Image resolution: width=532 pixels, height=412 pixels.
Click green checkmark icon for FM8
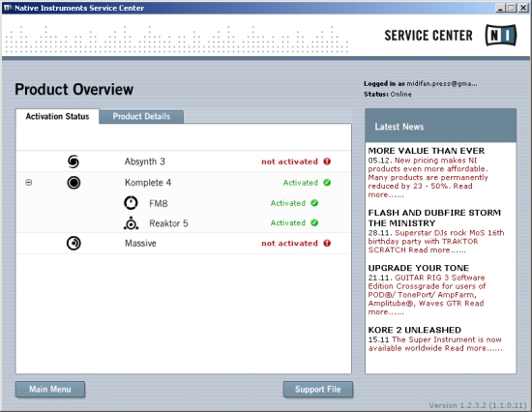[x=314, y=203]
